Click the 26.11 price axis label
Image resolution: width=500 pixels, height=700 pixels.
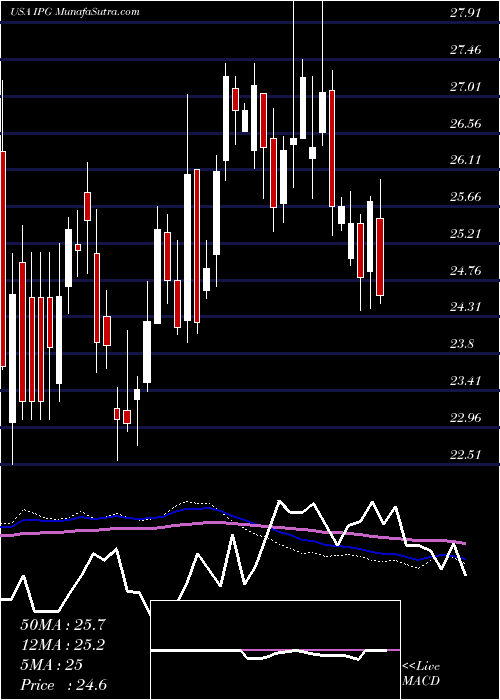click(466, 160)
